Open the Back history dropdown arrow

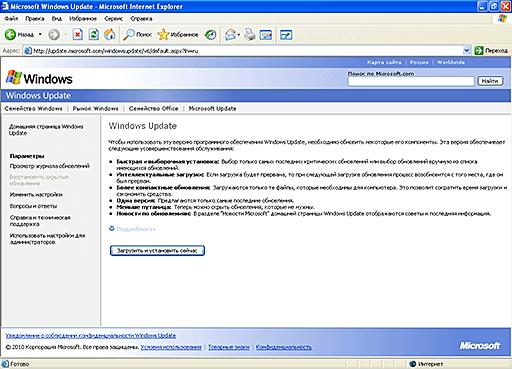tap(40, 34)
